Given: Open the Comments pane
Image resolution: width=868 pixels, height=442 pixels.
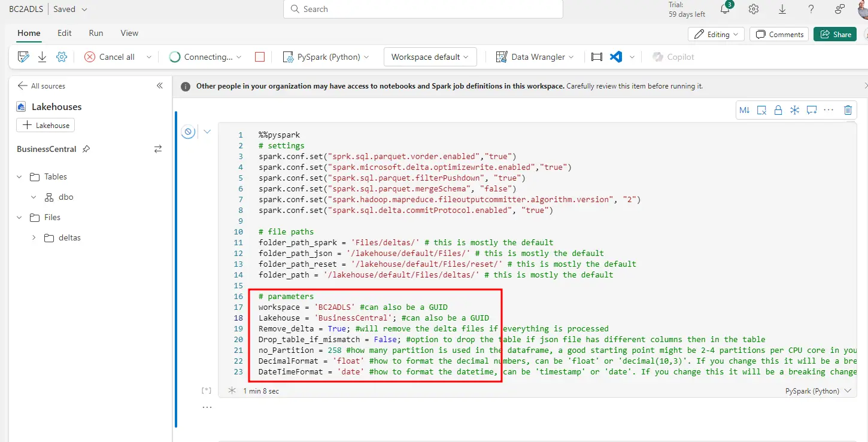Looking at the screenshot, I should pos(779,34).
